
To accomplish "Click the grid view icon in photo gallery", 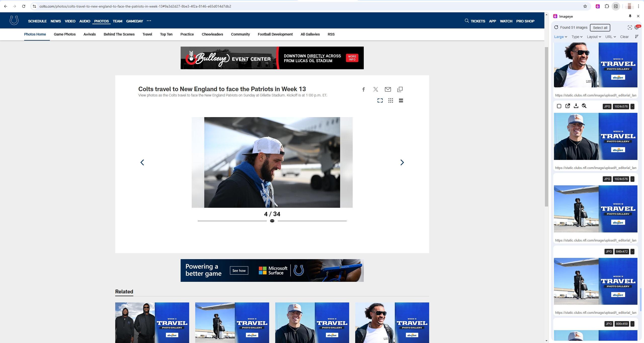I will (x=390, y=100).
